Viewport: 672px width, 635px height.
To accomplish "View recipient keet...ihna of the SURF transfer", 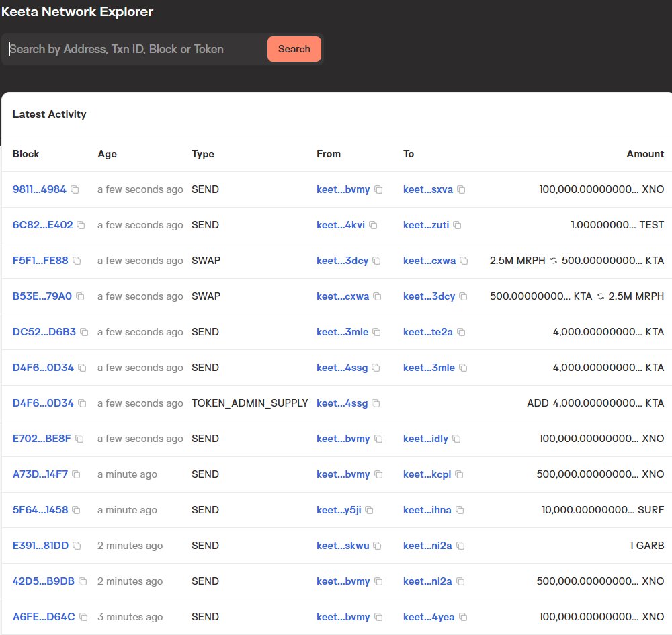I will (428, 510).
